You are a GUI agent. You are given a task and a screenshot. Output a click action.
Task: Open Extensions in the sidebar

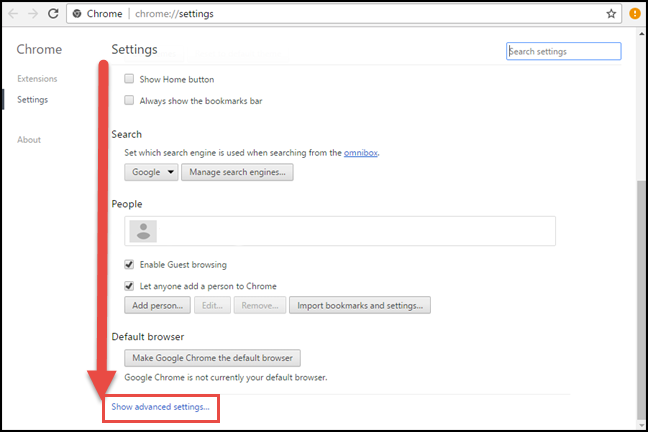coord(37,79)
